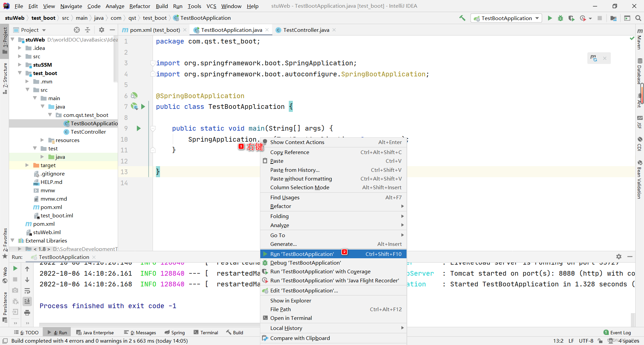Select TestController in project tree
Image resolution: width=644 pixels, height=345 pixels.
pyautogui.click(x=88, y=132)
